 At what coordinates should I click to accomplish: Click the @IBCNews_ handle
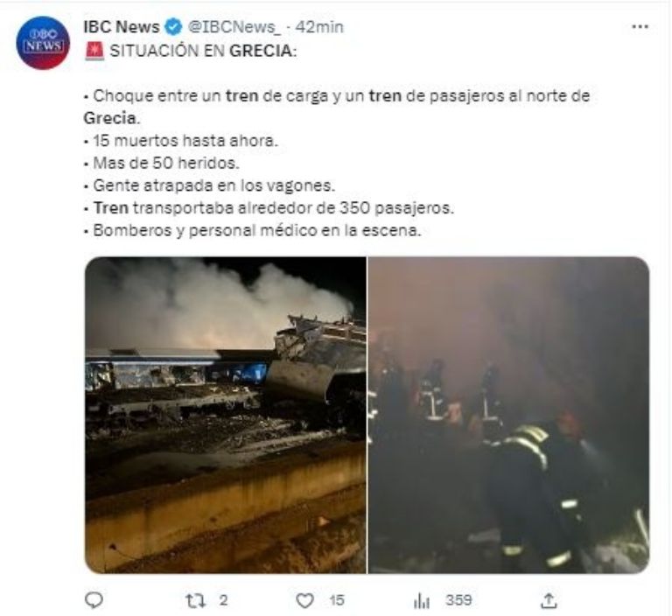click(234, 27)
